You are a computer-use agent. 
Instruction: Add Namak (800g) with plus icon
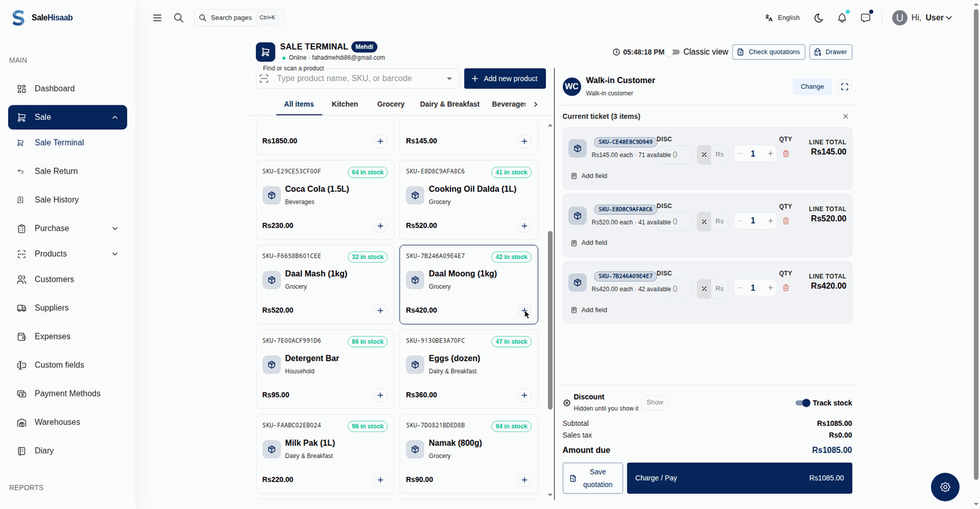pyautogui.click(x=524, y=480)
